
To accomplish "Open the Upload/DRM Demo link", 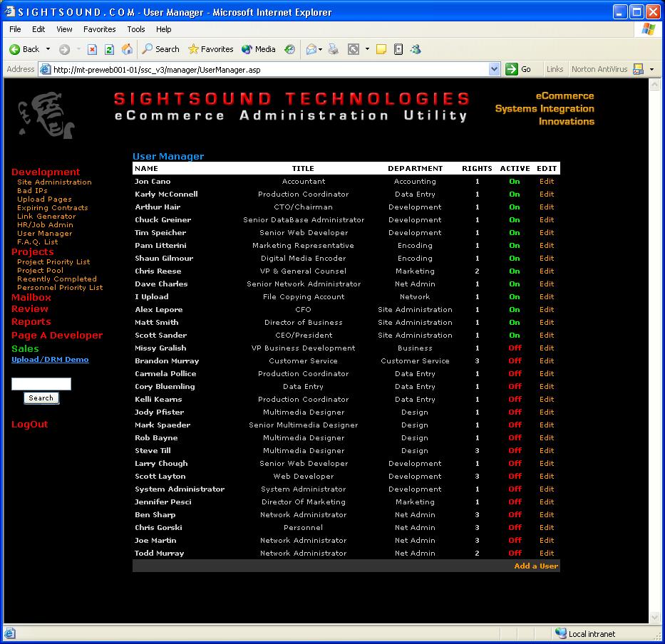I will pyautogui.click(x=50, y=360).
